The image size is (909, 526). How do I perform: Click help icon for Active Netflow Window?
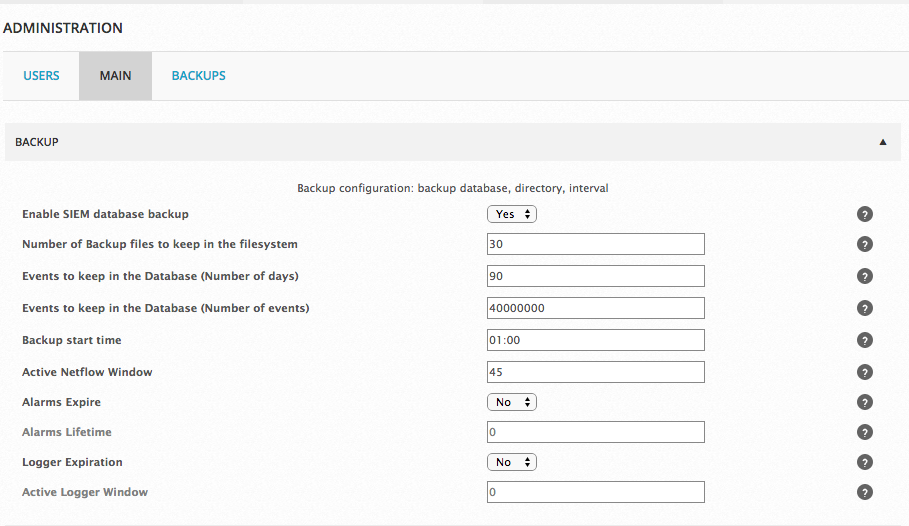pos(864,372)
